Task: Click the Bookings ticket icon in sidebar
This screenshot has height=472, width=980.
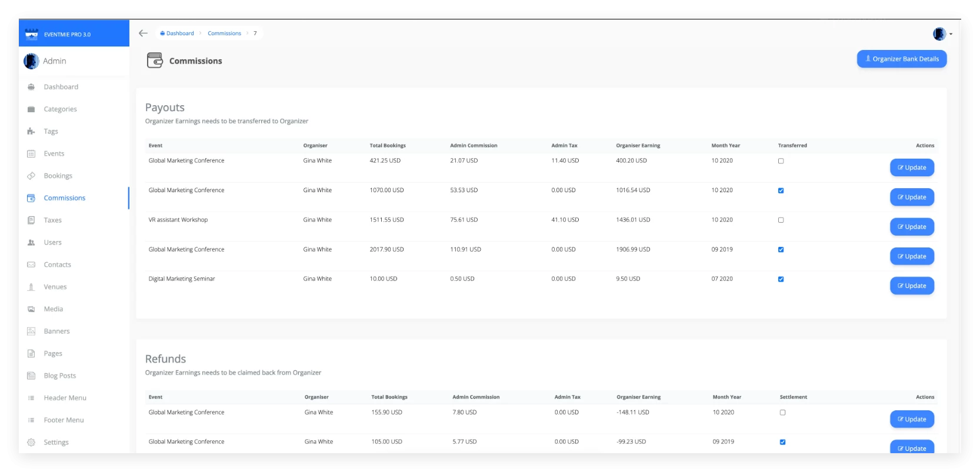Action: [31, 176]
